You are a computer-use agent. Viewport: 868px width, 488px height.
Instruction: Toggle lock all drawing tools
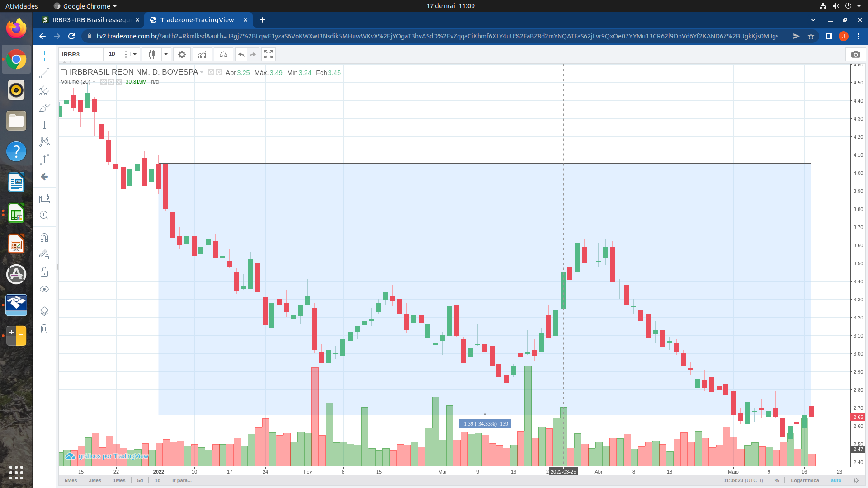click(44, 272)
